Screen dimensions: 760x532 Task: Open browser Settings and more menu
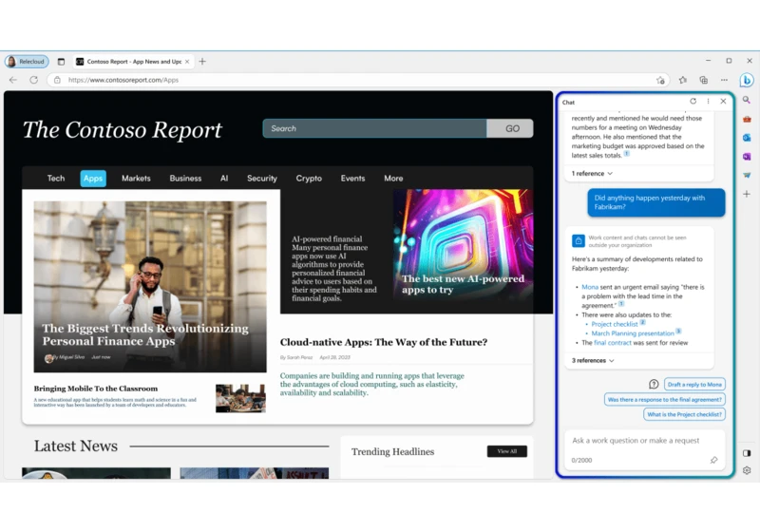tap(724, 80)
